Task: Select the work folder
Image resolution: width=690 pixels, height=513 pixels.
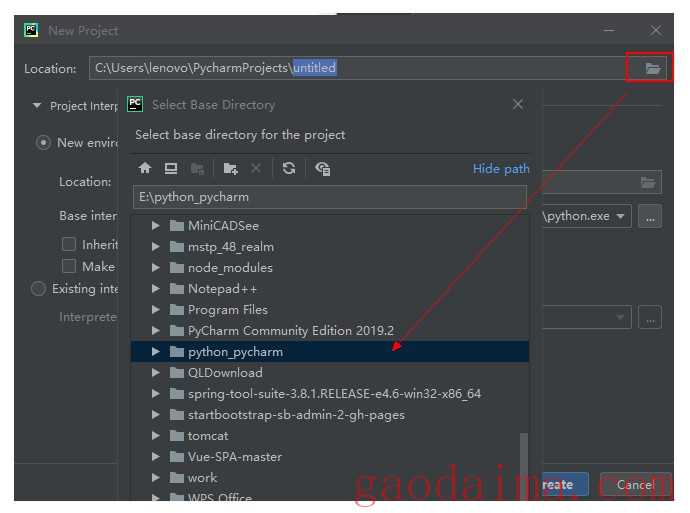Action: click(202, 477)
